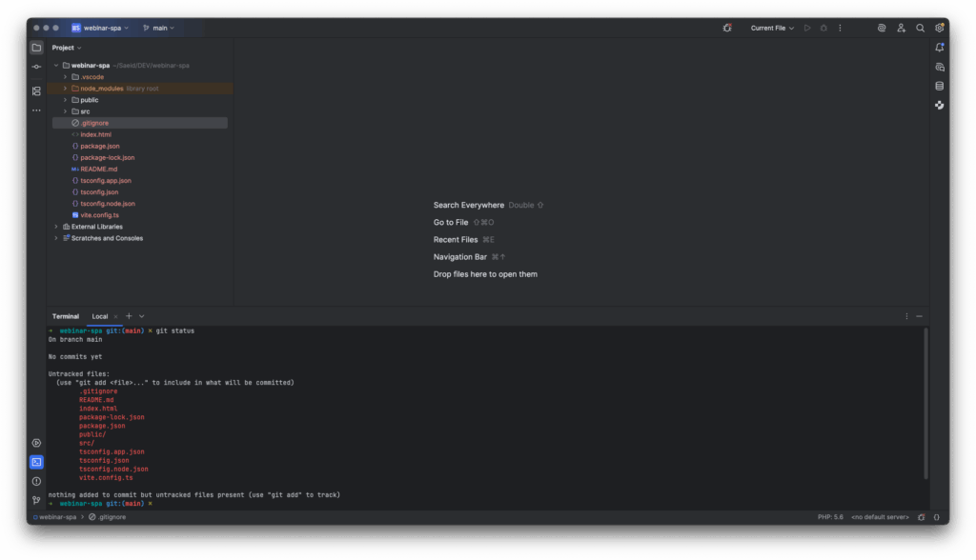Open the Database tool window icon
976x560 pixels.
click(x=940, y=86)
